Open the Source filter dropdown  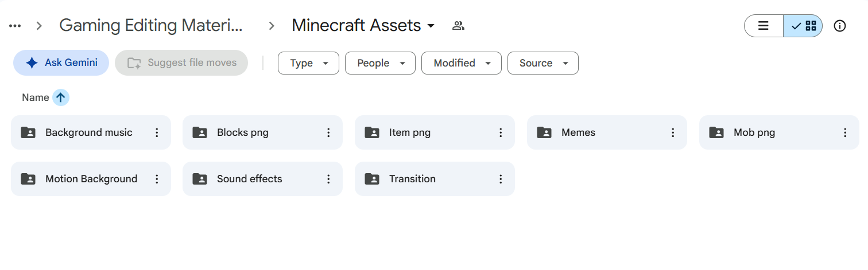543,63
